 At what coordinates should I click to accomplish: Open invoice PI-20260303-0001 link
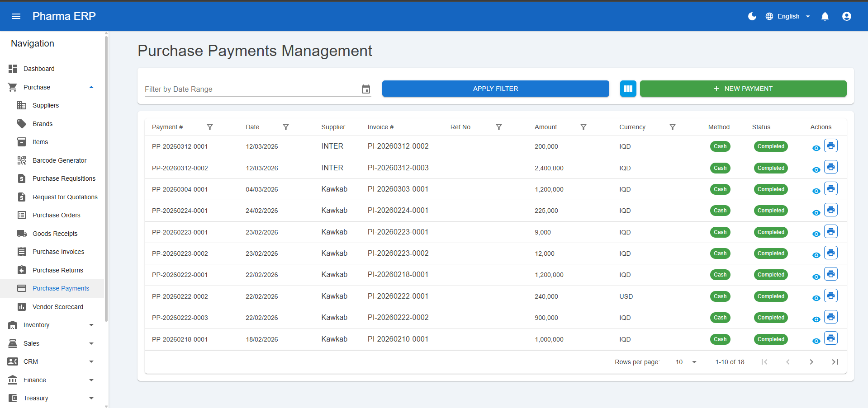click(x=398, y=189)
